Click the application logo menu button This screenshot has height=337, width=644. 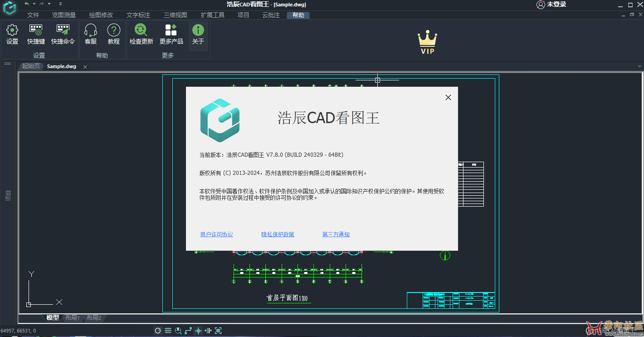point(9,8)
